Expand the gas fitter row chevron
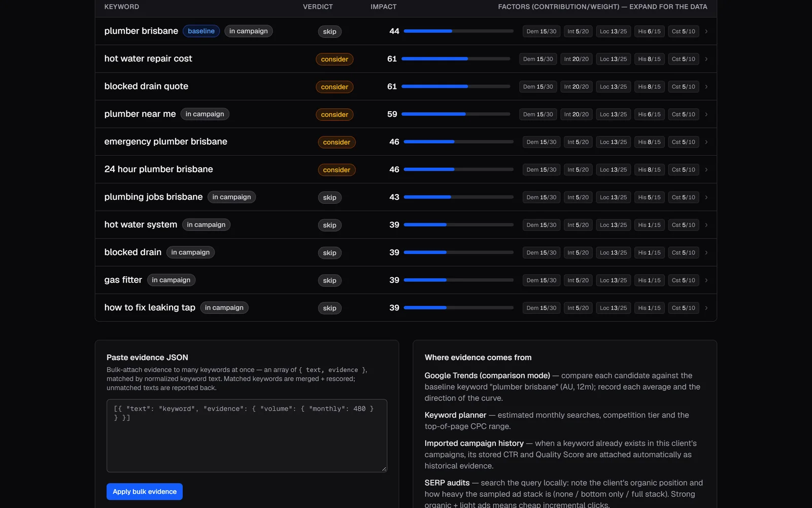 click(706, 280)
